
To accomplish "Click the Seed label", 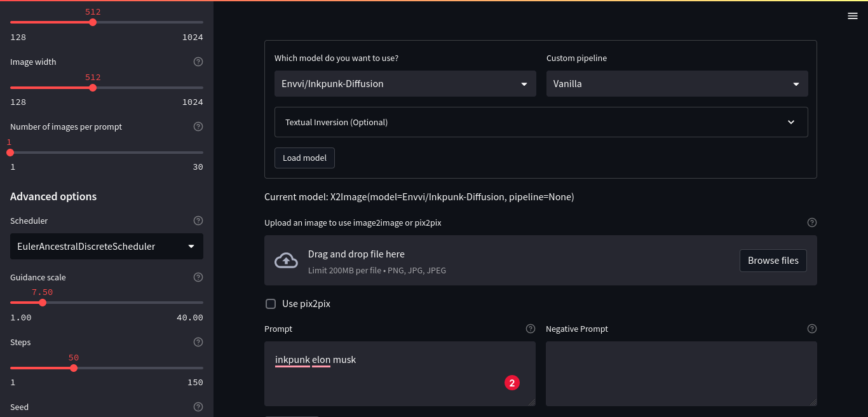I will pyautogui.click(x=19, y=407).
